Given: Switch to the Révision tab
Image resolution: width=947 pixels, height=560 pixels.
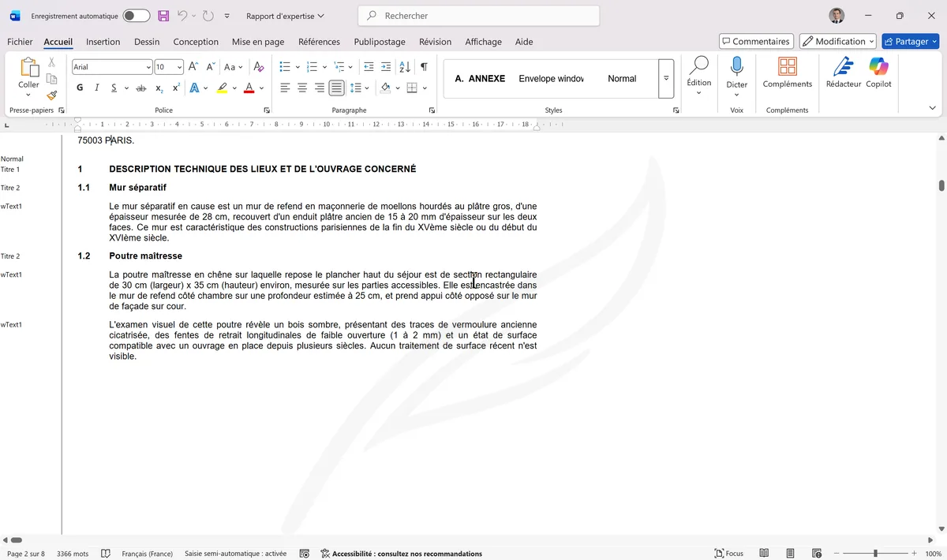Looking at the screenshot, I should 435,41.
